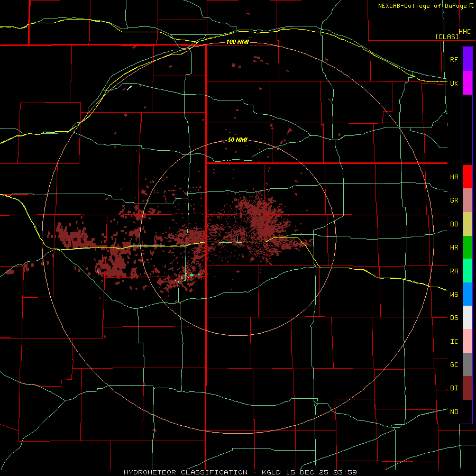
Task: Click the GC legend label
Action: pos(454,364)
